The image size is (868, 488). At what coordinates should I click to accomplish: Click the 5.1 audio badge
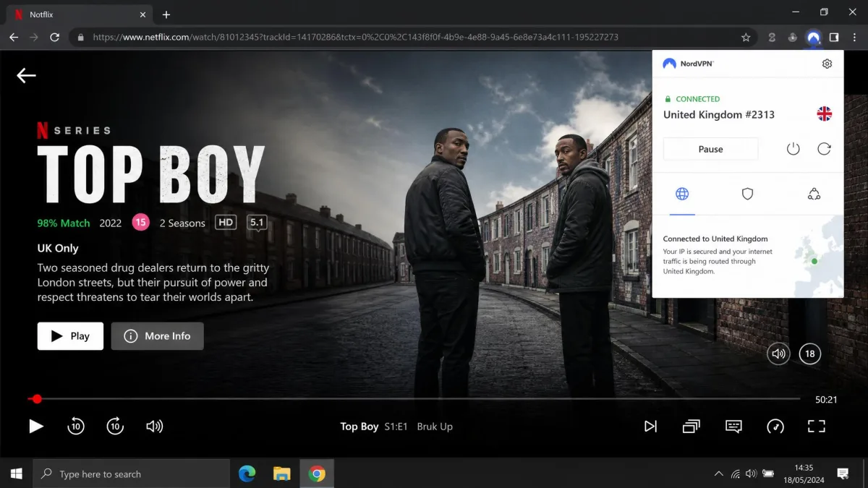257,223
